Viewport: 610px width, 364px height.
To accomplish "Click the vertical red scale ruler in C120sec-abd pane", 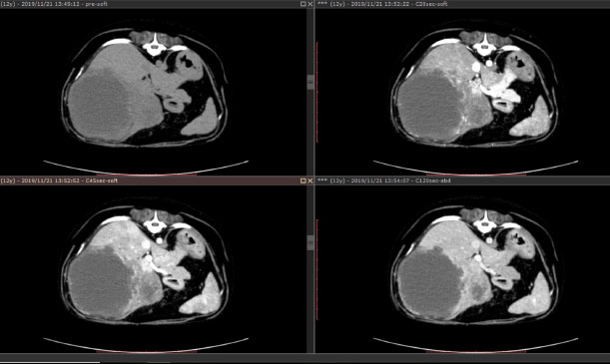I will pos(317,269).
